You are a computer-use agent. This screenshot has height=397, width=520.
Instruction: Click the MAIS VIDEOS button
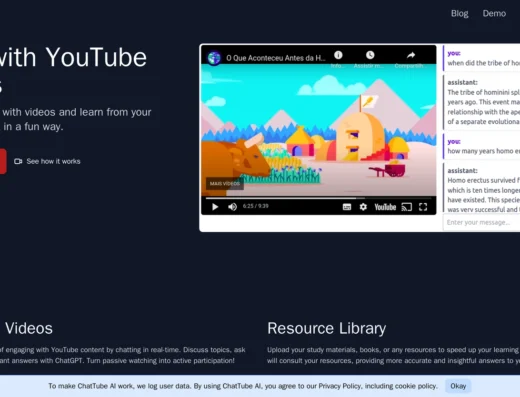[x=225, y=184]
